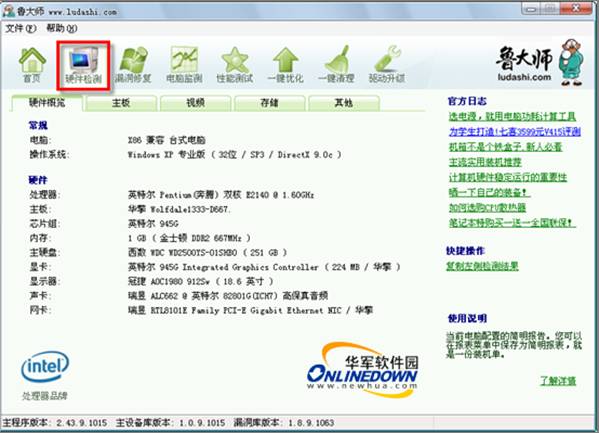This screenshot has height=433, width=599.
Task: Select the 1 GB 金士顿 DDR2 memory value
Action: [189, 238]
